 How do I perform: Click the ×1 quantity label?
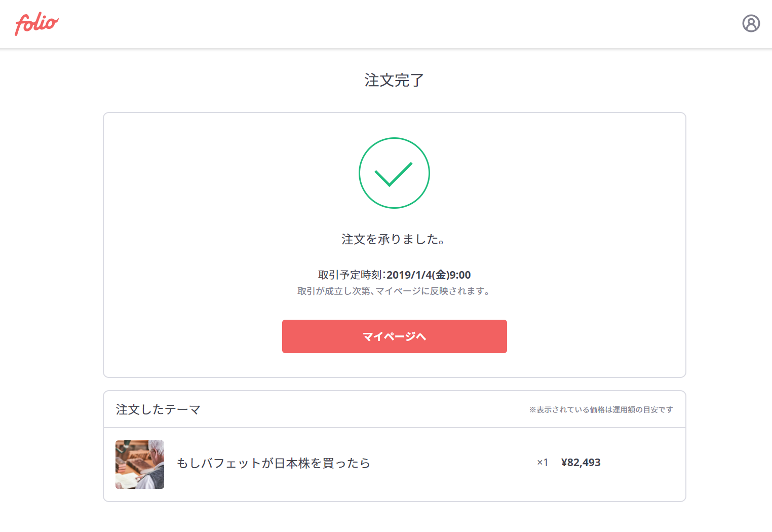543,463
